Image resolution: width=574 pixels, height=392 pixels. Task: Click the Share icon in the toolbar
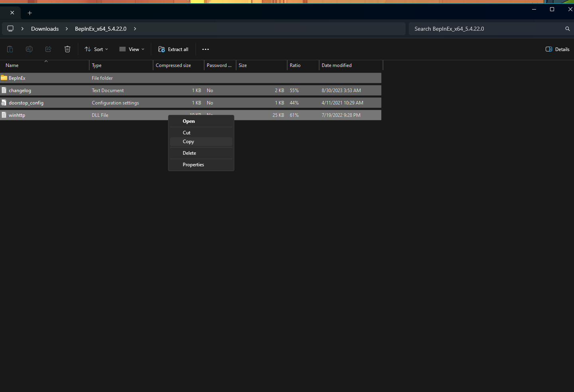point(48,49)
